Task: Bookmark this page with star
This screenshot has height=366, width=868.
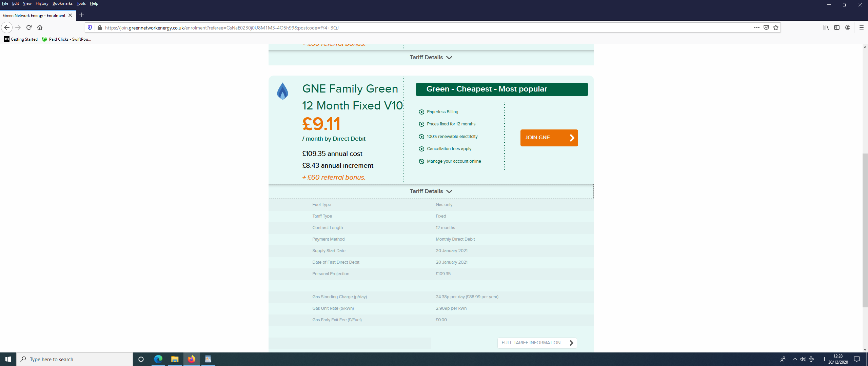Action: [x=775, y=27]
